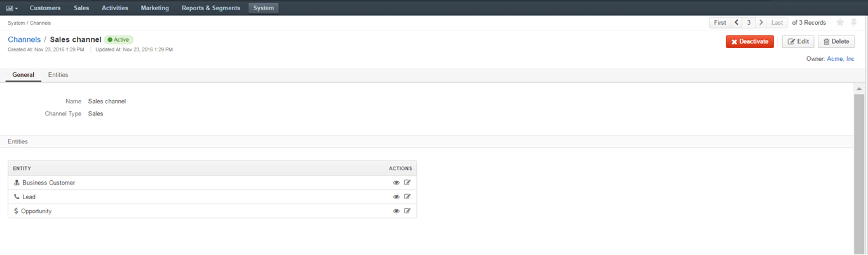Click the current record number 3
The height and width of the screenshot is (255, 868).
(x=749, y=22)
